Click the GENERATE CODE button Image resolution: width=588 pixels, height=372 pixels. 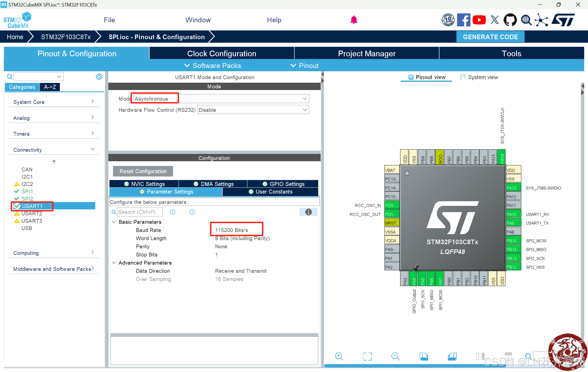[490, 37]
